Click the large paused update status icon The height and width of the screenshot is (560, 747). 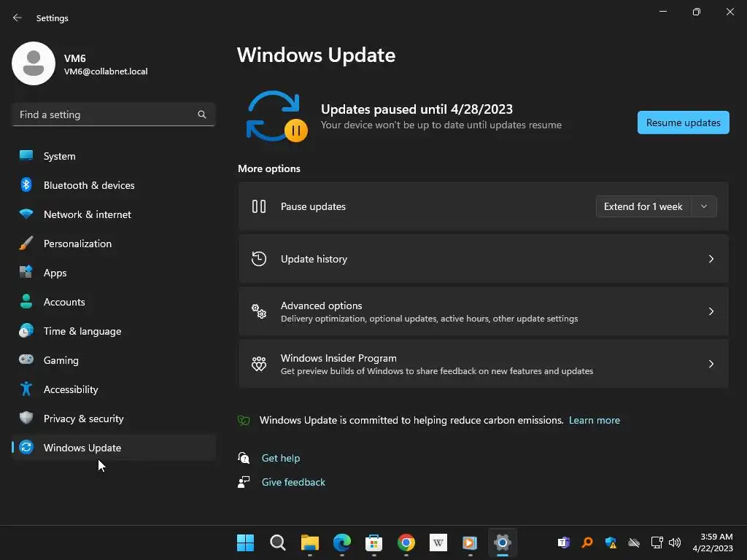276,116
